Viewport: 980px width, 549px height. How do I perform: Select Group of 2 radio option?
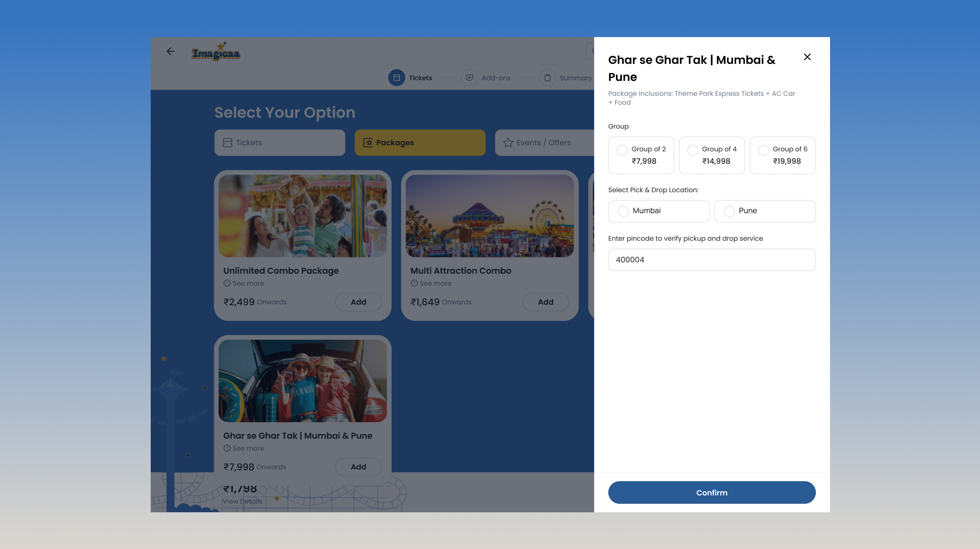click(622, 150)
